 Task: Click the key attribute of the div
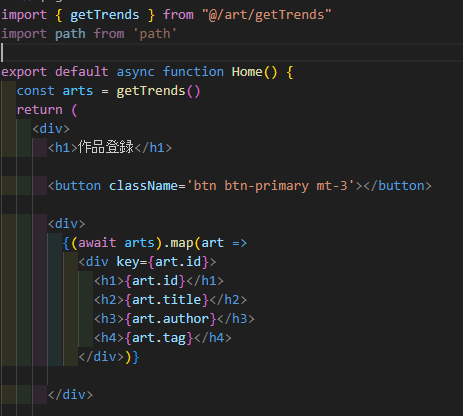[x=128, y=262]
